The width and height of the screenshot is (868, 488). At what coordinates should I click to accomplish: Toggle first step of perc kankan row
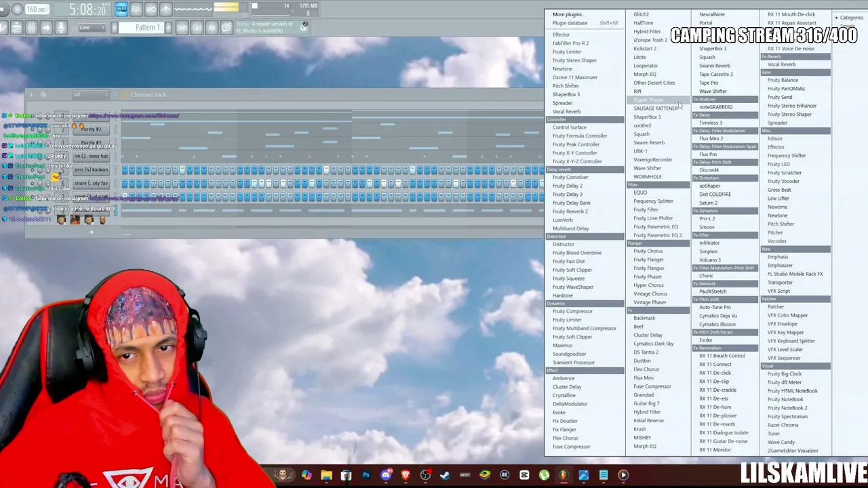[x=125, y=169]
